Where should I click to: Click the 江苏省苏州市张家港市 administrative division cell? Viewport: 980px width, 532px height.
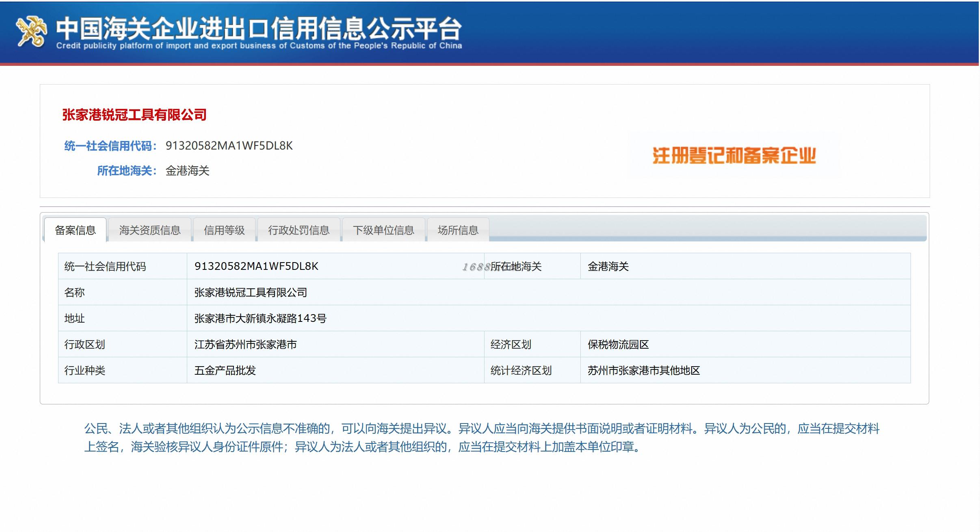[245, 344]
